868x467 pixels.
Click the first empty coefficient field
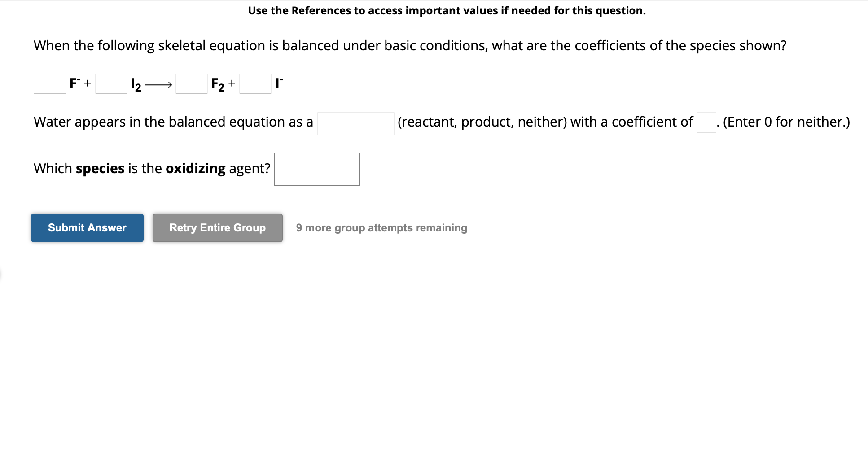[49, 83]
